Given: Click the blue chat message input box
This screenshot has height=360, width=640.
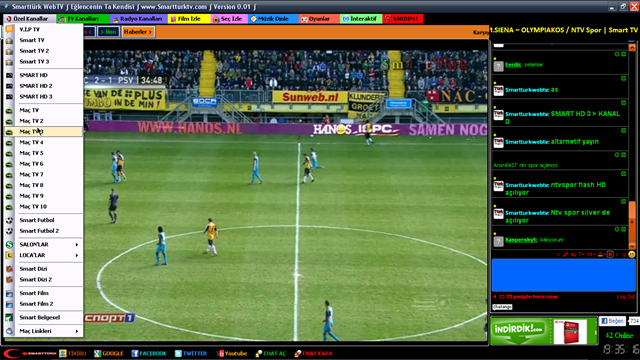Looking at the screenshot, I should pos(563,275).
